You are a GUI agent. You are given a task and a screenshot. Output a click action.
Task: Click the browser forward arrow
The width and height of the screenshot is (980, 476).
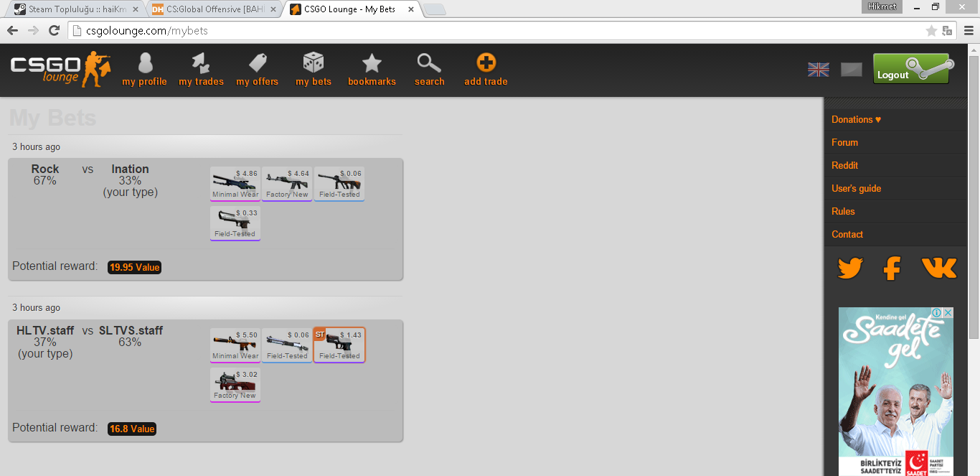click(x=33, y=31)
